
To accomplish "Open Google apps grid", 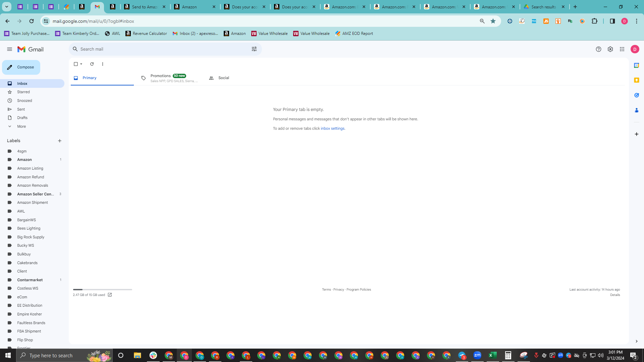I will tap(622, 49).
